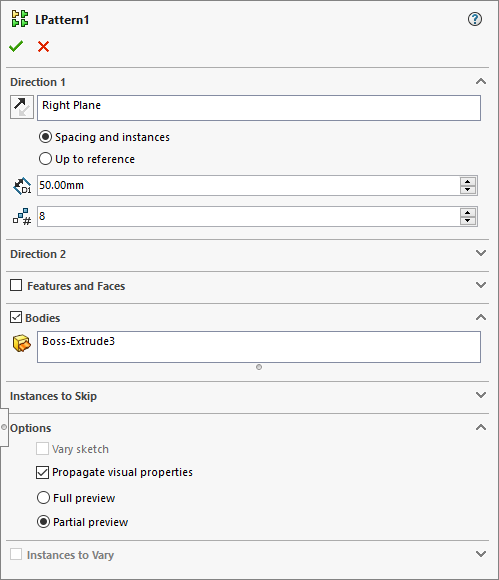Increase the 50.00mm spacing with up arrow
This screenshot has width=499, height=580.
[468, 182]
